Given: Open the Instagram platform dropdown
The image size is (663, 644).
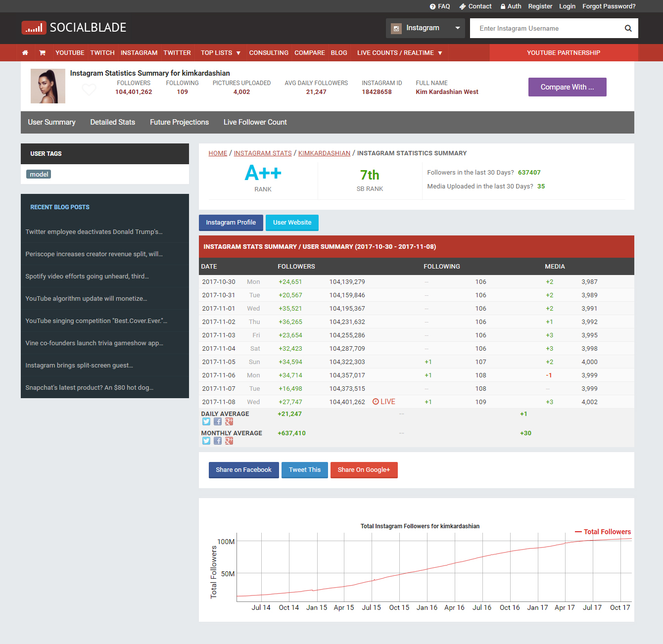Looking at the screenshot, I should (x=426, y=28).
